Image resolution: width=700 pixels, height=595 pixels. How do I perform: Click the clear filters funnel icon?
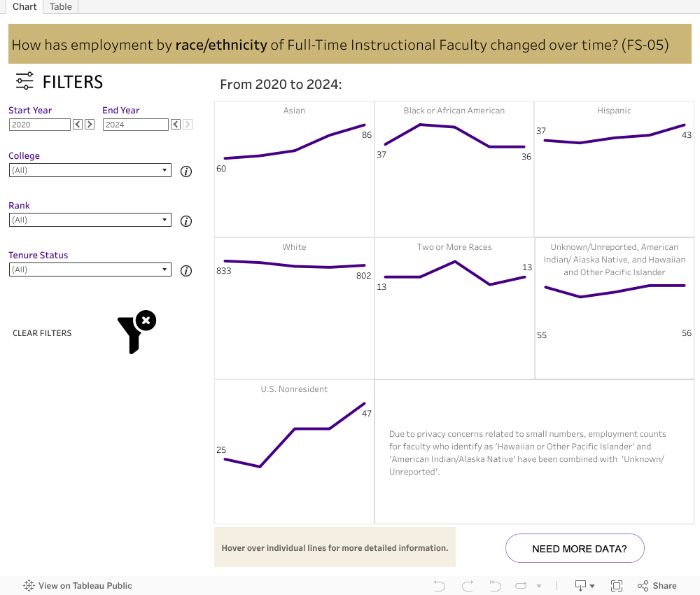coord(136,332)
